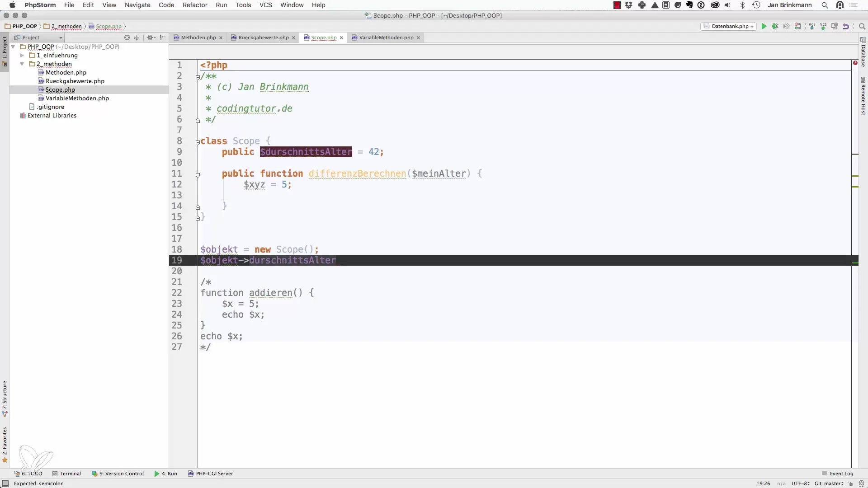Close the Methoden.php editor tab
The image size is (868, 488).
click(x=221, y=38)
